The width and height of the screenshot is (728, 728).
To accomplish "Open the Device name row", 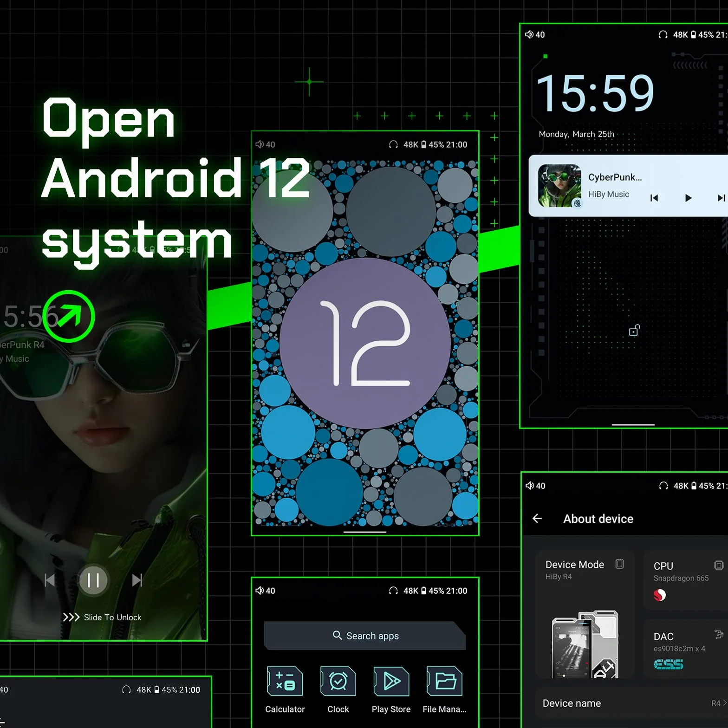I will tap(631, 703).
